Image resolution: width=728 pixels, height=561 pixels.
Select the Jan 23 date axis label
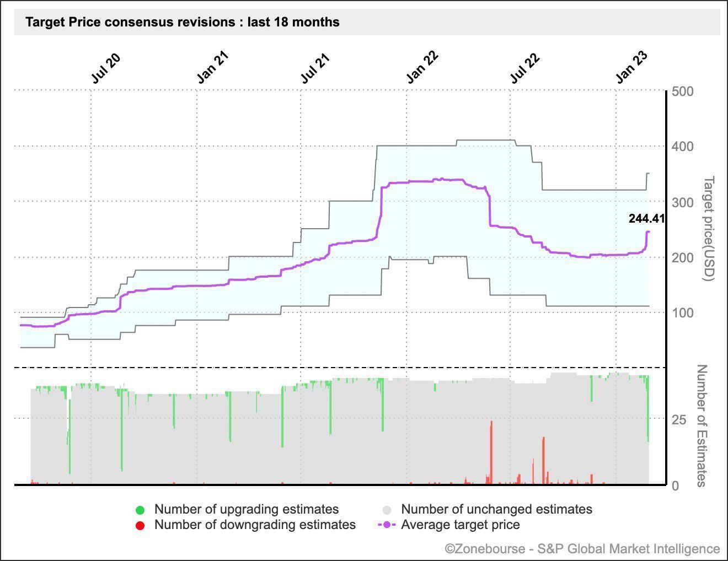(631, 68)
